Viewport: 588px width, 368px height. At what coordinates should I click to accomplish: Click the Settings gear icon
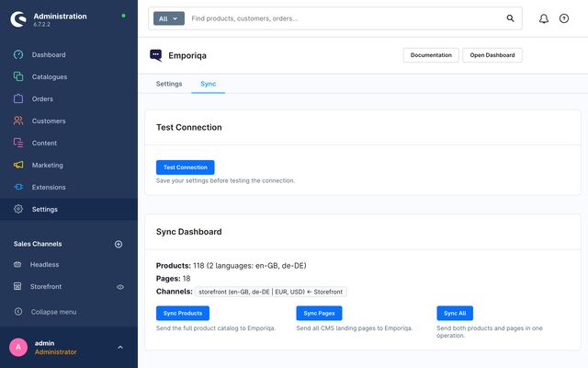[x=18, y=209]
